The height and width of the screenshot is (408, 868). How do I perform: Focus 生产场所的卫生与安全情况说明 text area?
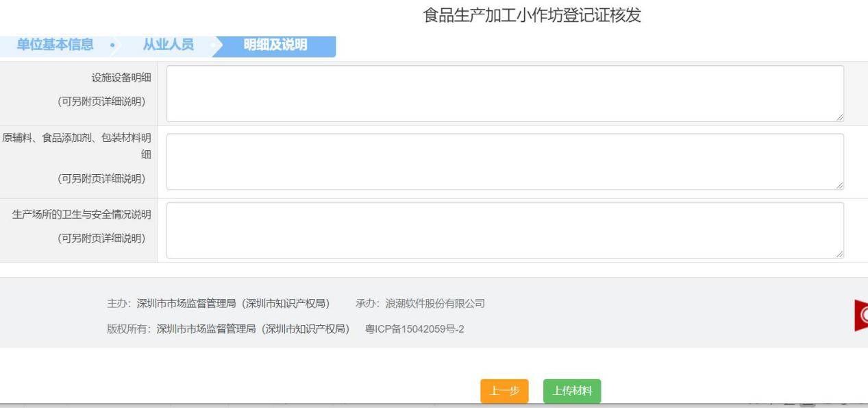pos(505,230)
